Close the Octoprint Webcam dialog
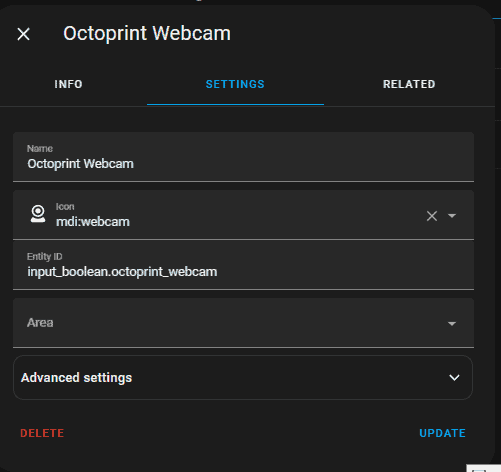 tap(23, 34)
